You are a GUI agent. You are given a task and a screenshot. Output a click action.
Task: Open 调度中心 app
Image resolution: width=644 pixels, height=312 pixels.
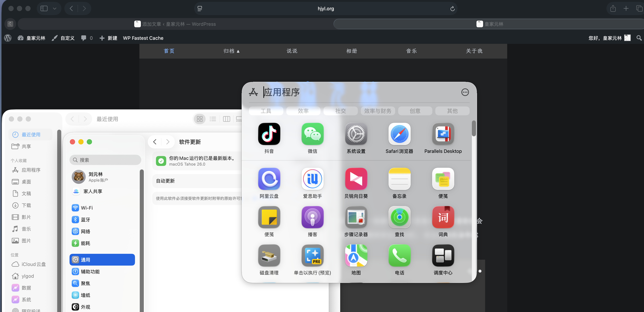coord(443,255)
